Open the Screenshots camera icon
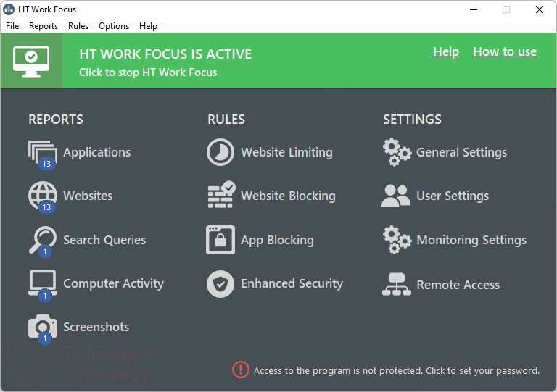The width and height of the screenshot is (557, 392). tap(42, 327)
